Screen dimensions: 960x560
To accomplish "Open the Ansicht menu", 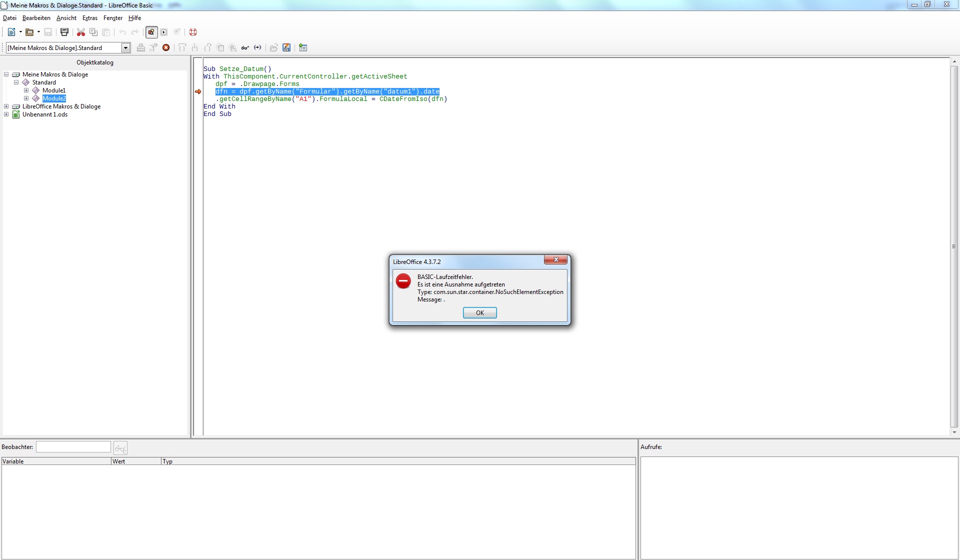I will [x=66, y=18].
